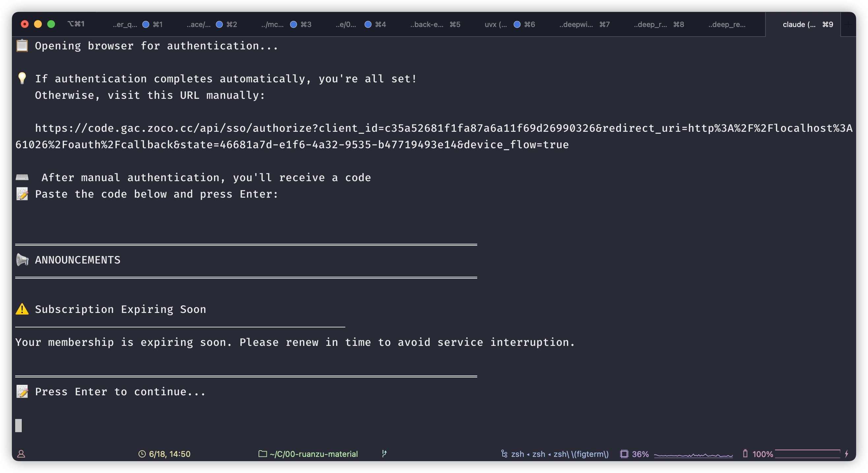Viewport: 868px width, 473px height.
Task: Click the blue activity dot on ⌘1 tab
Action: click(x=145, y=24)
